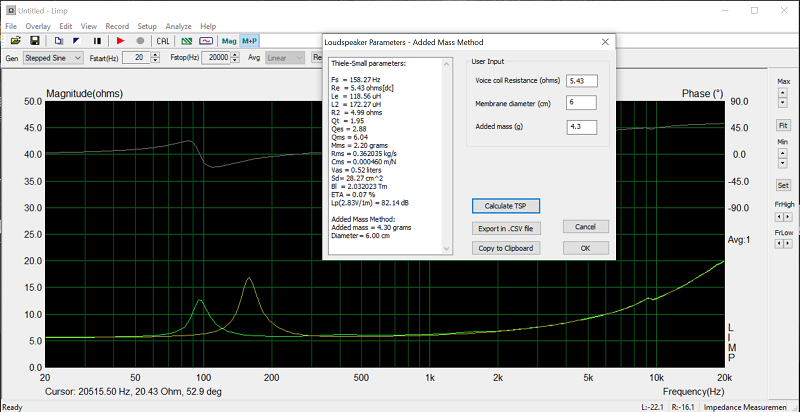Screen dimensions: 800x412
Task: Click the gray stop circle icon
Action: click(140, 41)
